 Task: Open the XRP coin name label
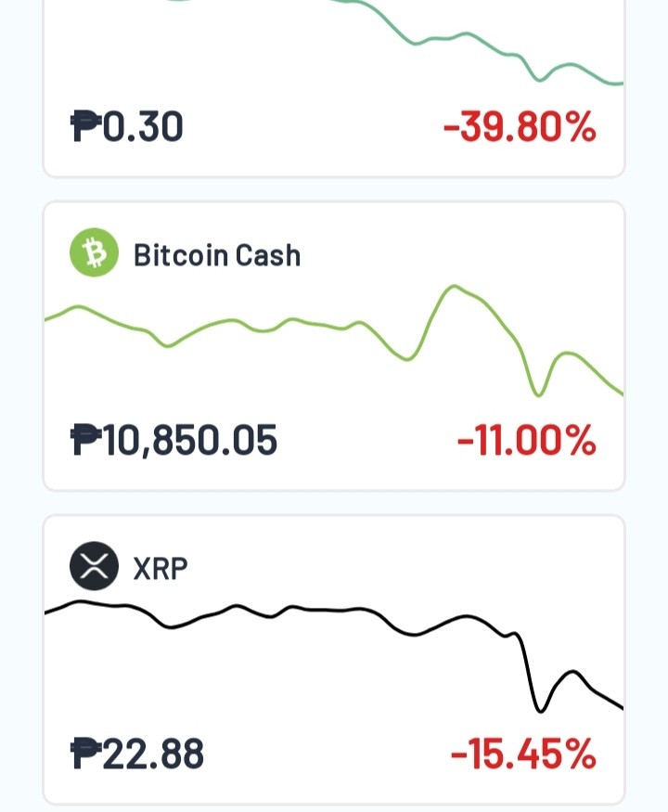(161, 569)
